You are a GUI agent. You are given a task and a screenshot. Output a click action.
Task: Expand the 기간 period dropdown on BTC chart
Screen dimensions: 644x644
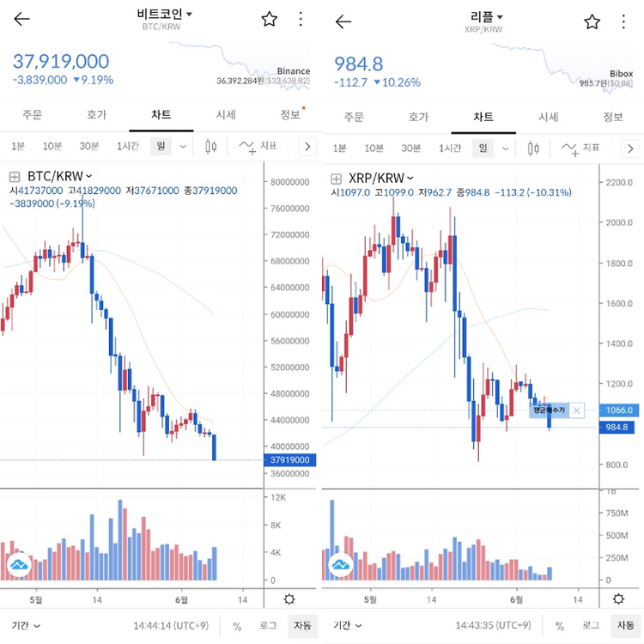pyautogui.click(x=26, y=625)
